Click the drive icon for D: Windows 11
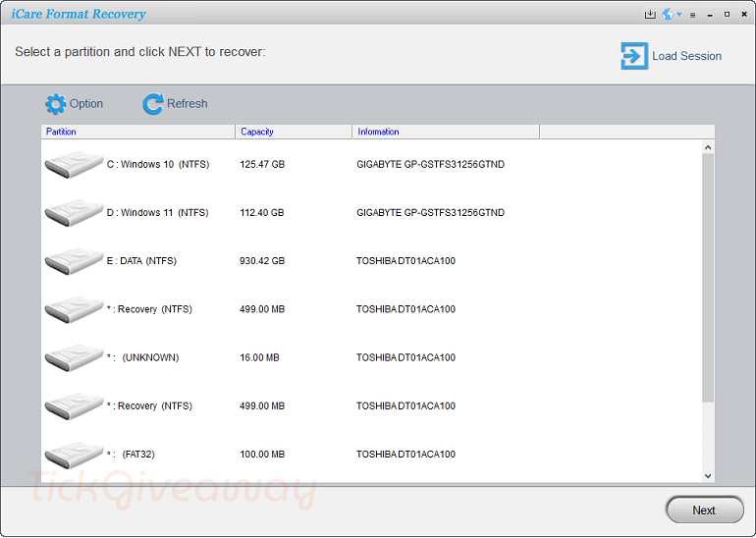 pos(74,213)
